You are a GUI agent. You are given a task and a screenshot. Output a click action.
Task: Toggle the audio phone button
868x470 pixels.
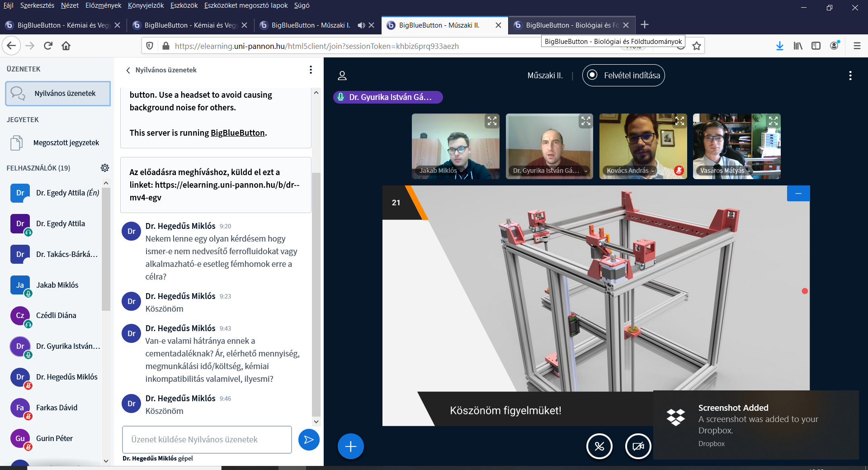pyautogui.click(x=599, y=446)
